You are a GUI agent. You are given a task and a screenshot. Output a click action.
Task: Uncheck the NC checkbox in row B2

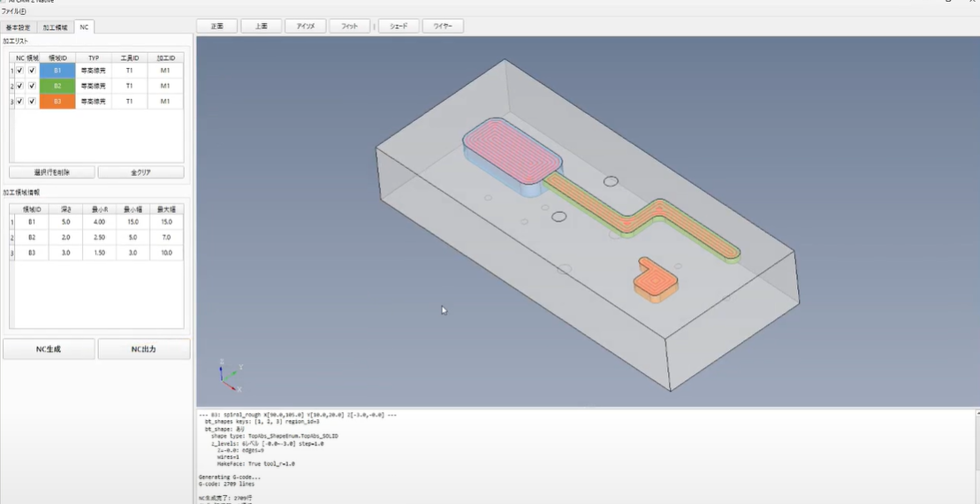[x=20, y=86]
